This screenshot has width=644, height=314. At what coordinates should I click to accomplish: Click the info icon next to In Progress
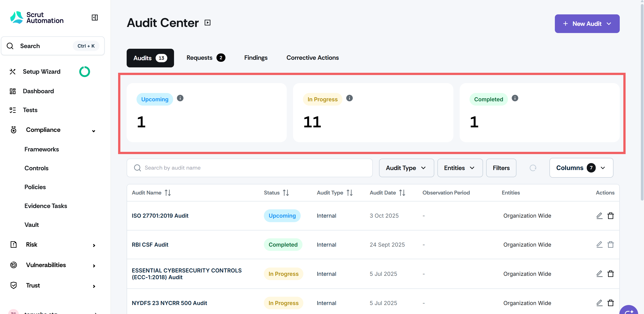point(349,98)
